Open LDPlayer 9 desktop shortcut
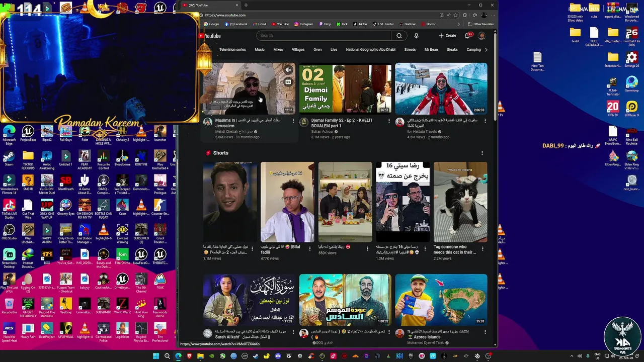The height and width of the screenshot is (362, 644). click(632, 109)
